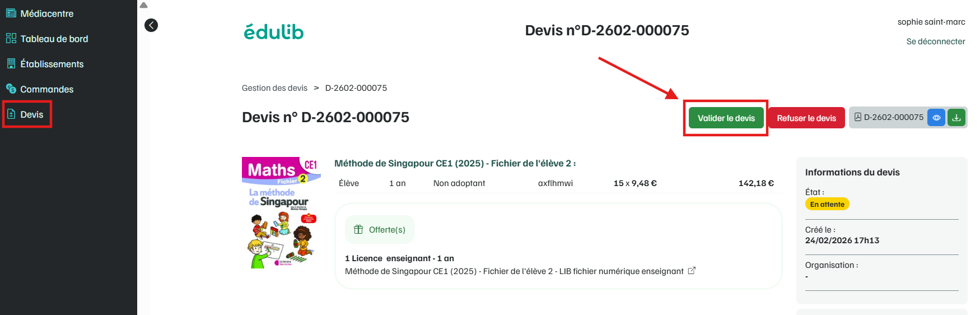Viewport: 980px width, 315px height.
Task: Click Gestion des devis breadcrumb
Action: coord(274,88)
